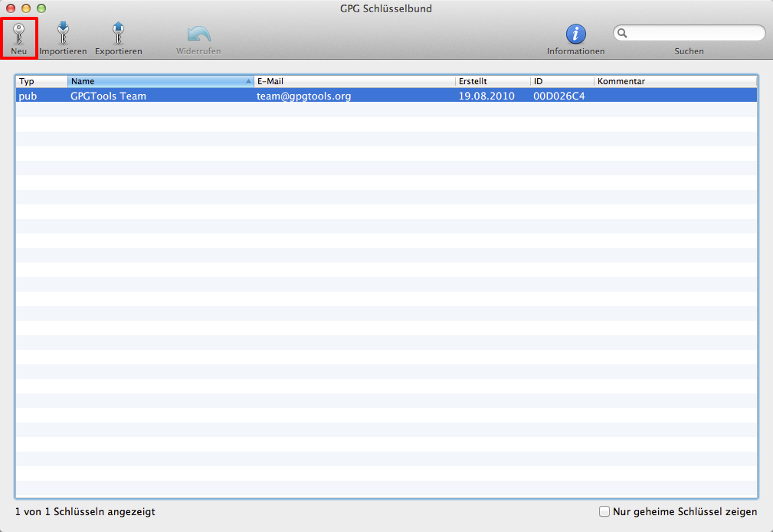Sort by the Kommentar column header
The height and width of the screenshot is (532, 773).
[676, 81]
